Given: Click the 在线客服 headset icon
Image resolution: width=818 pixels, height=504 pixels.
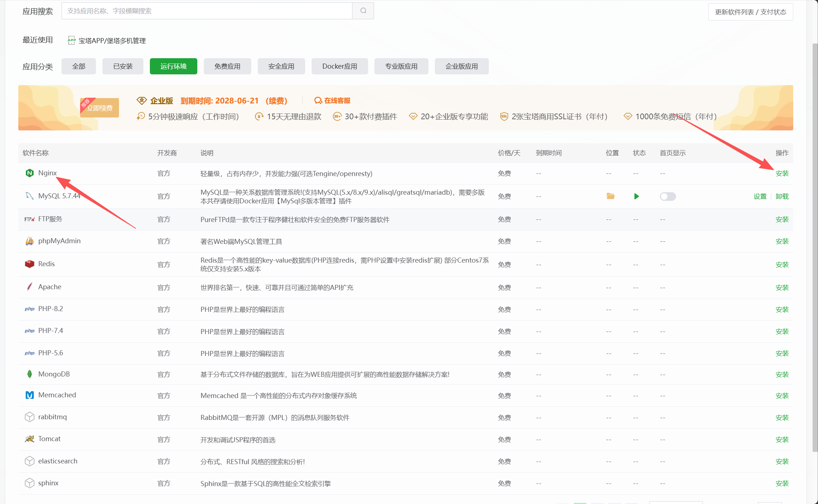Looking at the screenshot, I should coord(318,101).
